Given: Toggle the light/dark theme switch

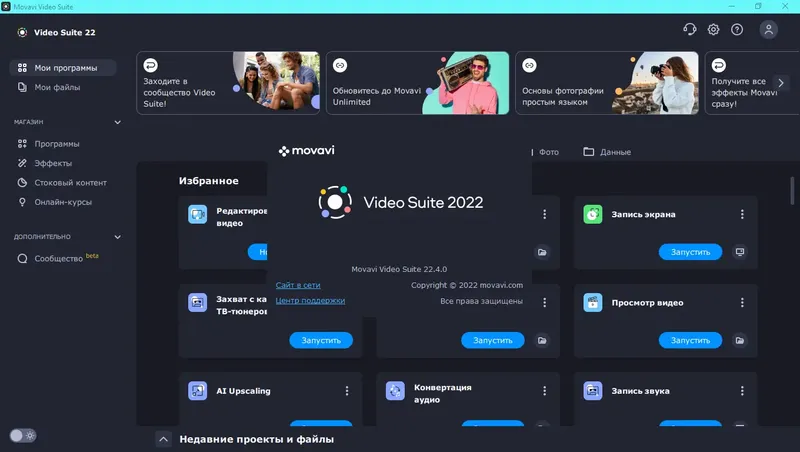Looking at the screenshot, I should click(23, 435).
